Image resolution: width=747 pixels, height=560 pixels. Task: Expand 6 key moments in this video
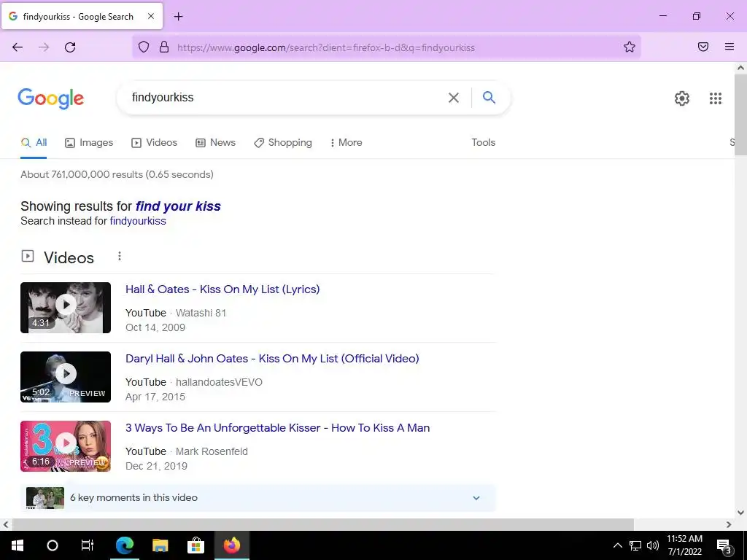(258, 497)
